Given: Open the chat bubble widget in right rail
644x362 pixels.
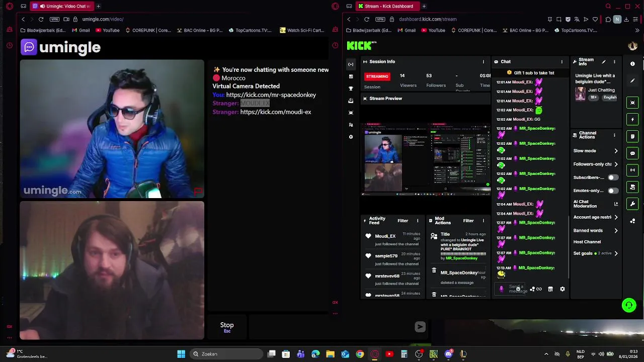Looking at the screenshot, I should coord(632,153).
